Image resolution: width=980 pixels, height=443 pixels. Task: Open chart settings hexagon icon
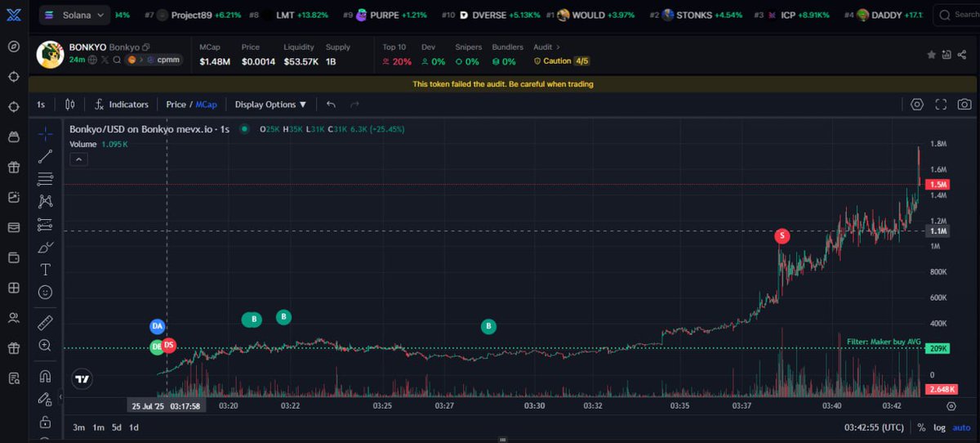[x=917, y=105]
